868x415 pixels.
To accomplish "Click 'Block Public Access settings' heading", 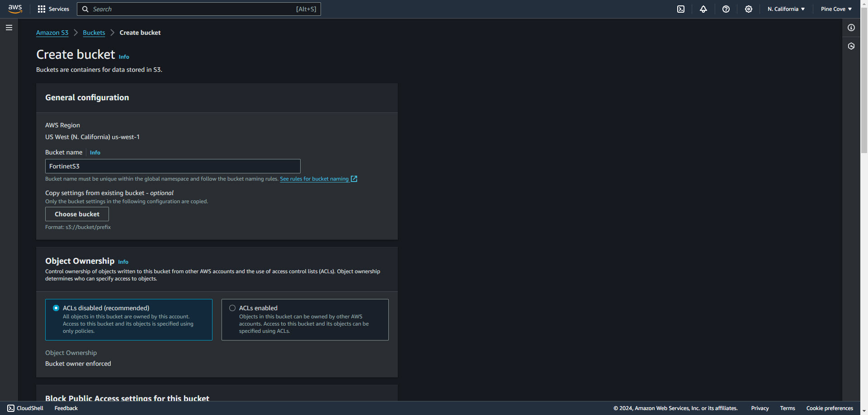I will [x=127, y=398].
